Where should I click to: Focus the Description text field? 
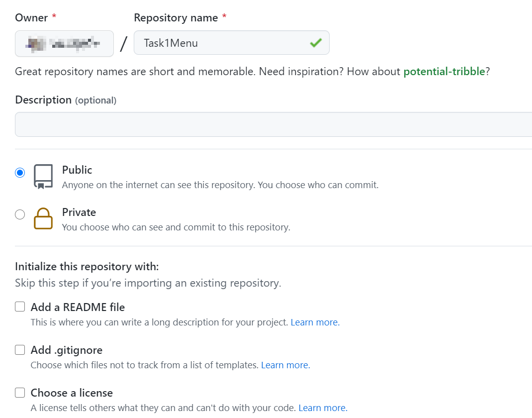coord(273,124)
